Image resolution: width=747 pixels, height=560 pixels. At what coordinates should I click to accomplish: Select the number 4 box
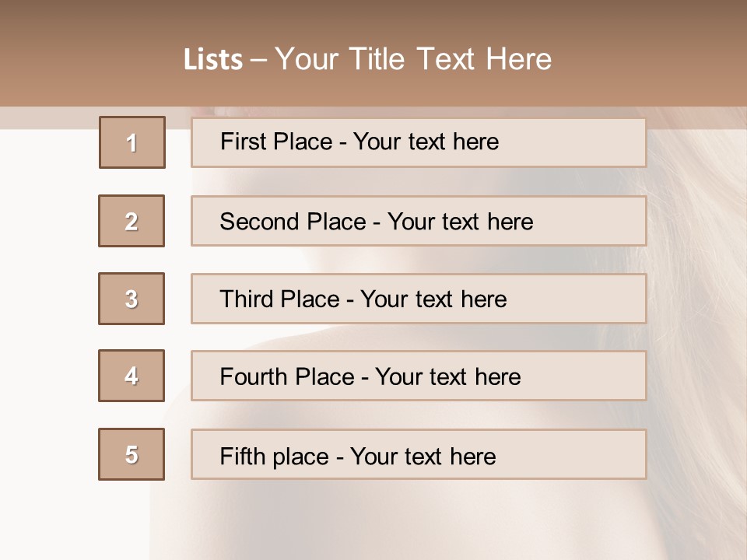pos(132,376)
